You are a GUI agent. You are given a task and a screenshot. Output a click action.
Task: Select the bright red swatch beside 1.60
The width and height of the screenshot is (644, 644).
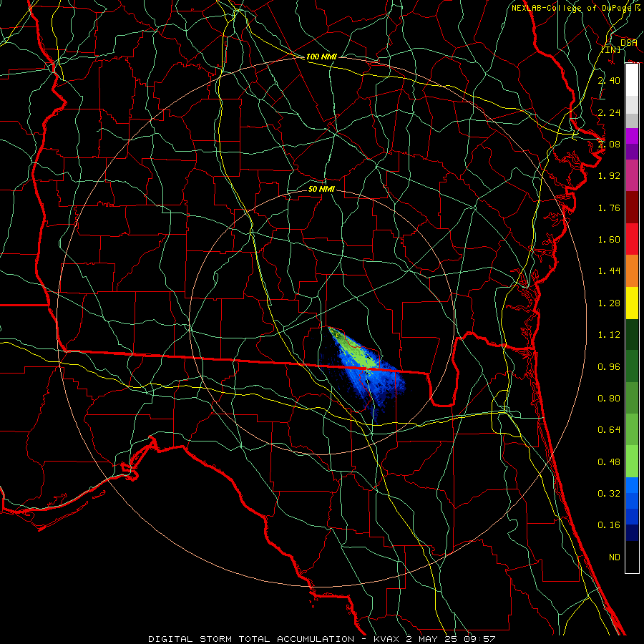click(x=632, y=239)
